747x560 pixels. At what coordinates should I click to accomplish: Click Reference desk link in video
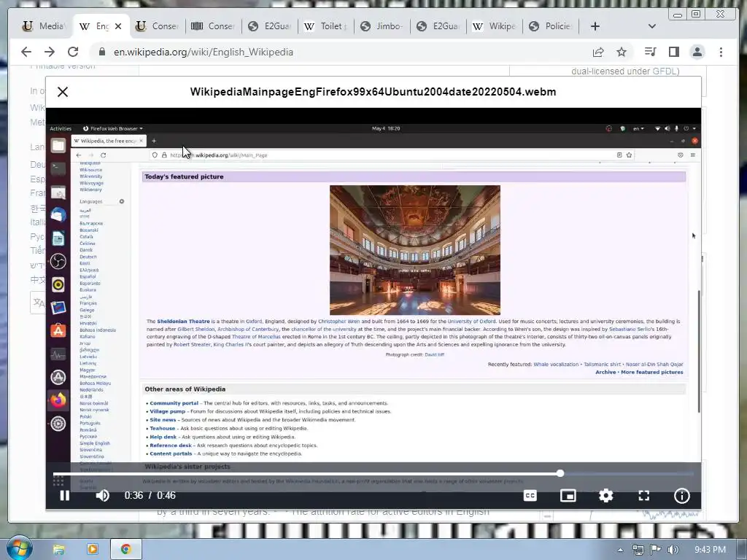(x=171, y=446)
